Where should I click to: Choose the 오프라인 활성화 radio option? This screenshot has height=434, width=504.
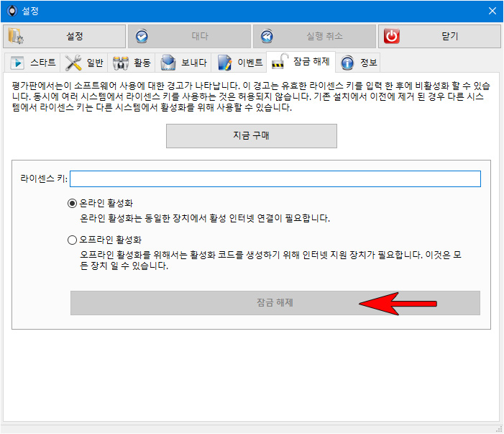[x=72, y=240]
